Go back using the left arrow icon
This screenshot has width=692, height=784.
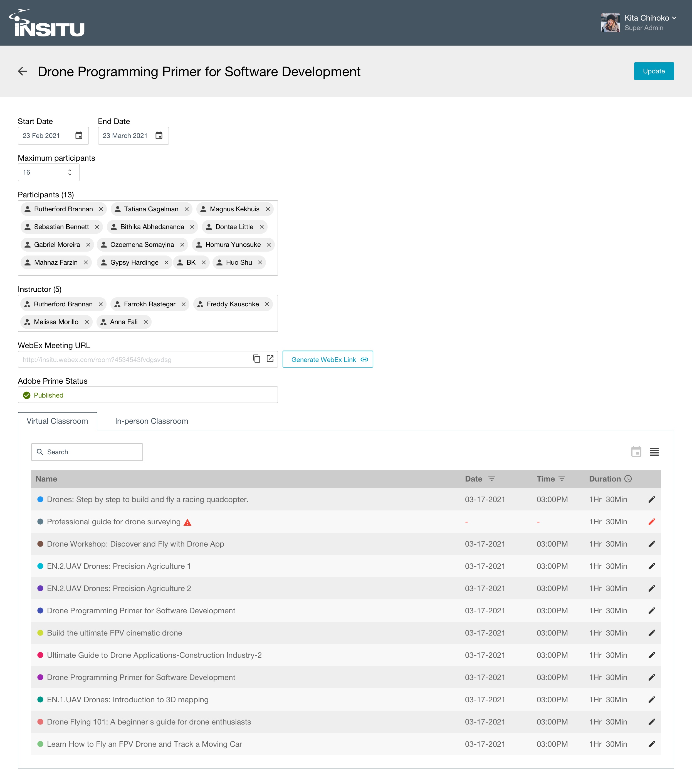tap(22, 71)
